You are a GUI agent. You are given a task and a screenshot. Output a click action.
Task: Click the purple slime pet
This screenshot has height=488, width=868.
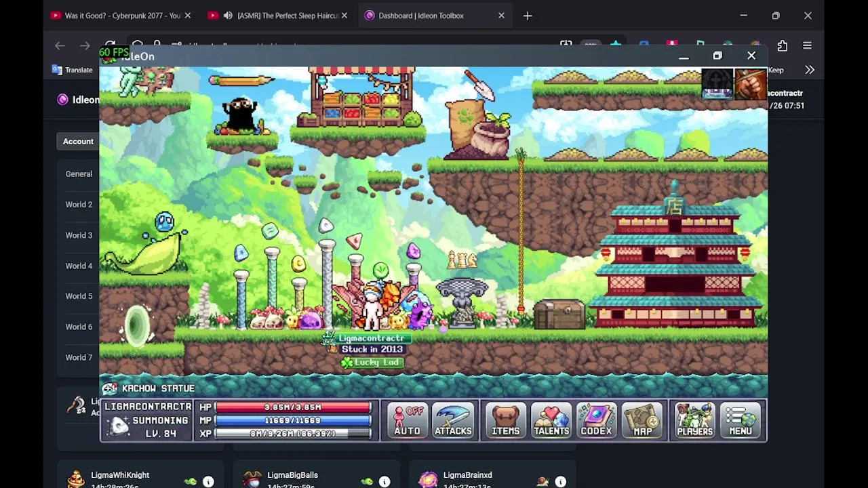coord(311,319)
